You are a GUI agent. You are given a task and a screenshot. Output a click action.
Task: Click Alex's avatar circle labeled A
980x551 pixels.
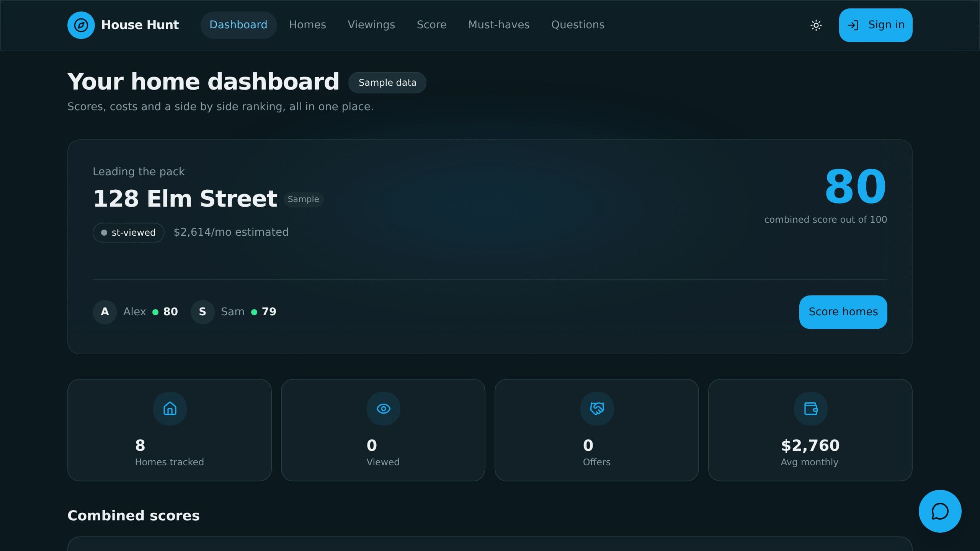(105, 312)
